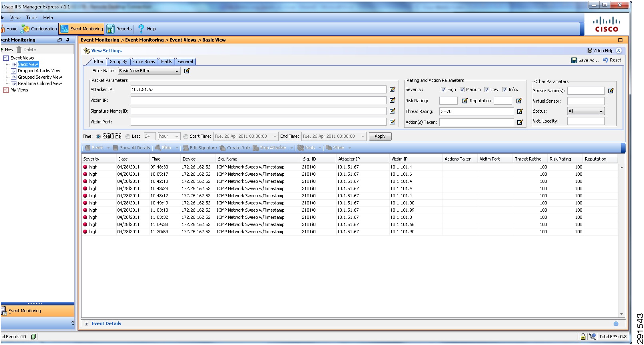The width and height of the screenshot is (644, 345).
Task: Open the Configuration section
Action: tap(39, 29)
